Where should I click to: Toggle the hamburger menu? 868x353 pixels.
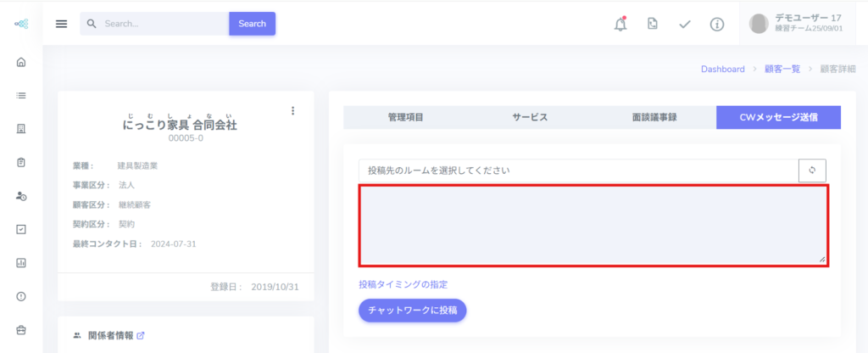(61, 24)
